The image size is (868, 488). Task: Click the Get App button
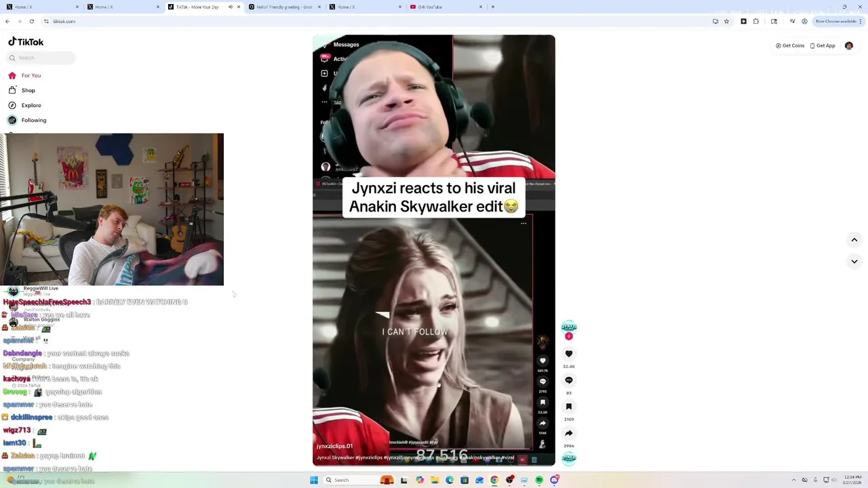tap(823, 45)
